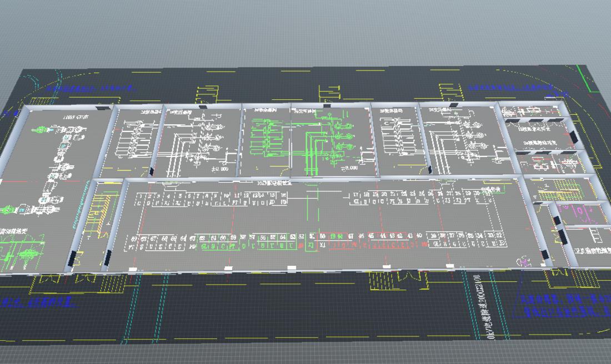The image size is (611, 364).
Task: Click the ±0.000 label in central green room
Action: pos(350,168)
